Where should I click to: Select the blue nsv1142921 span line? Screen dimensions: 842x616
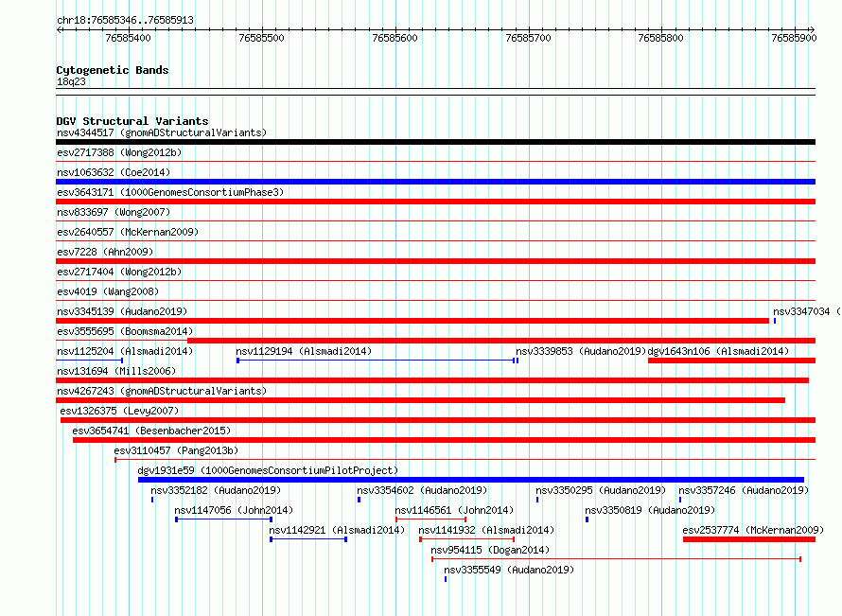click(x=308, y=539)
